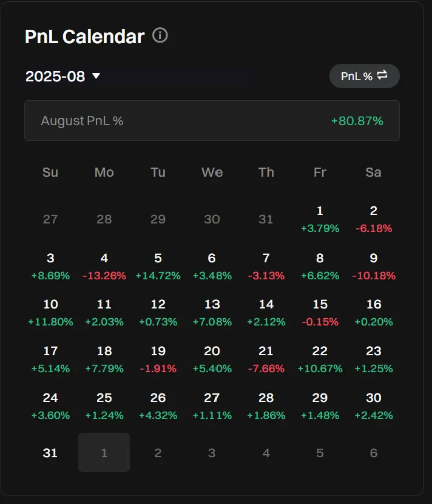Select the highlighted September 1 cell

pyautogui.click(x=104, y=452)
